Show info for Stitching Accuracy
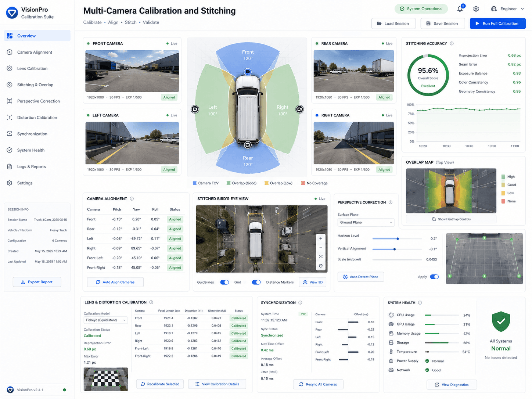 452,43
